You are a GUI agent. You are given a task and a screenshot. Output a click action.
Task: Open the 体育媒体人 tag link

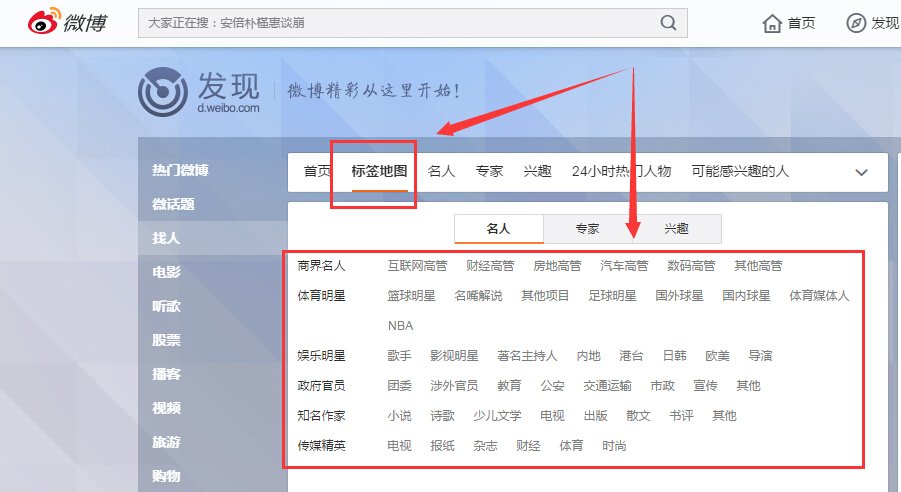pyautogui.click(x=819, y=295)
